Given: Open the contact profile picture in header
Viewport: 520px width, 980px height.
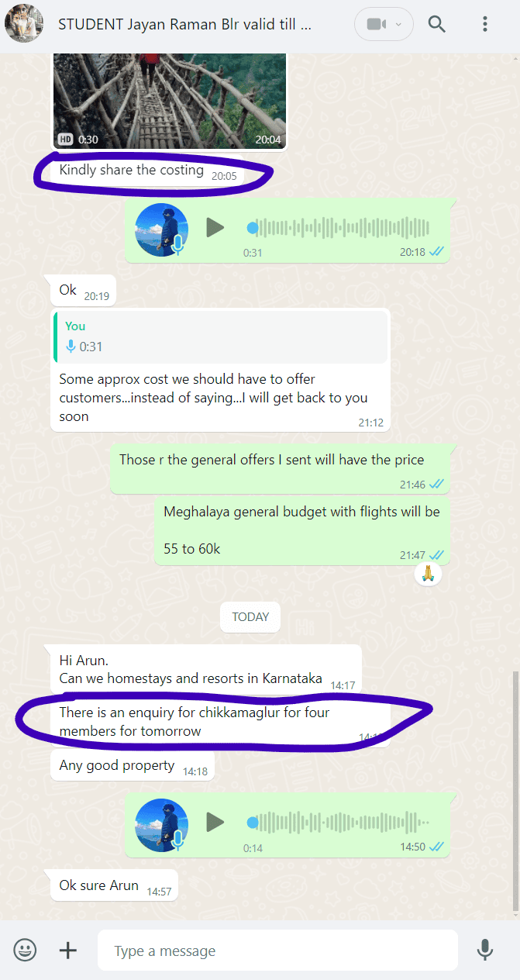Looking at the screenshot, I should click(x=24, y=24).
